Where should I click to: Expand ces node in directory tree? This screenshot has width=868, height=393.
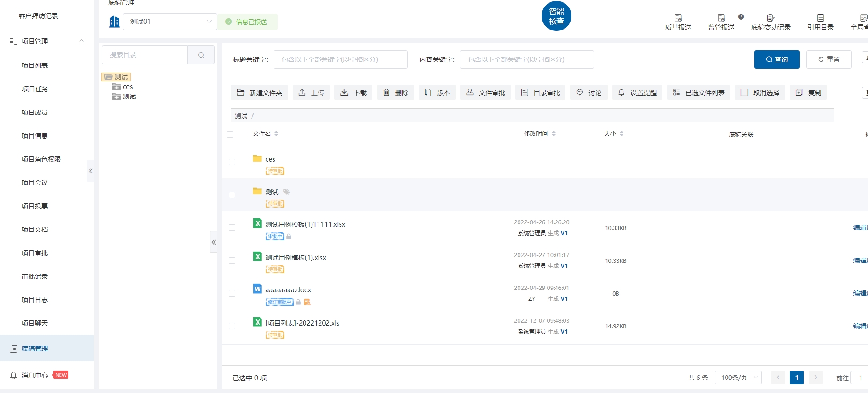[117, 87]
